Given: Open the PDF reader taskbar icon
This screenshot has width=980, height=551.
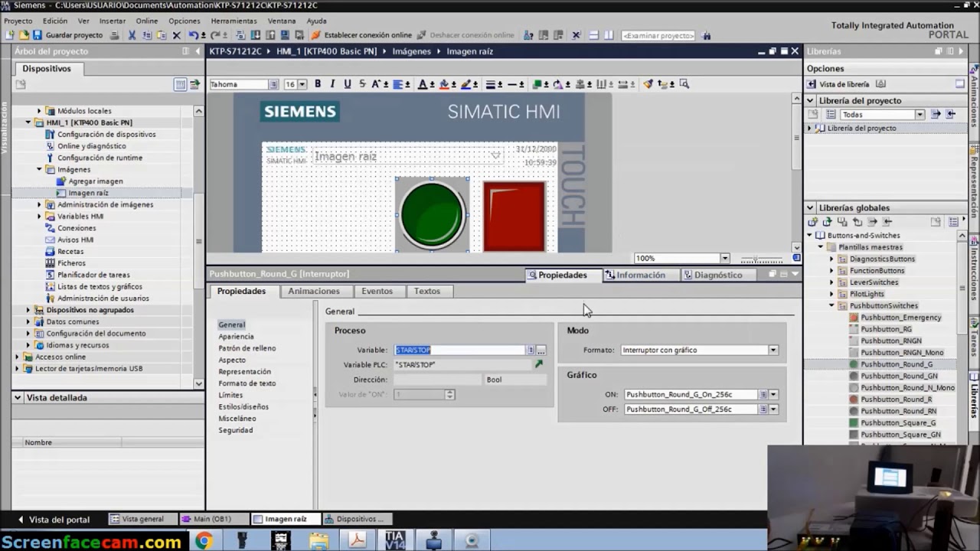Looking at the screenshot, I should (357, 541).
